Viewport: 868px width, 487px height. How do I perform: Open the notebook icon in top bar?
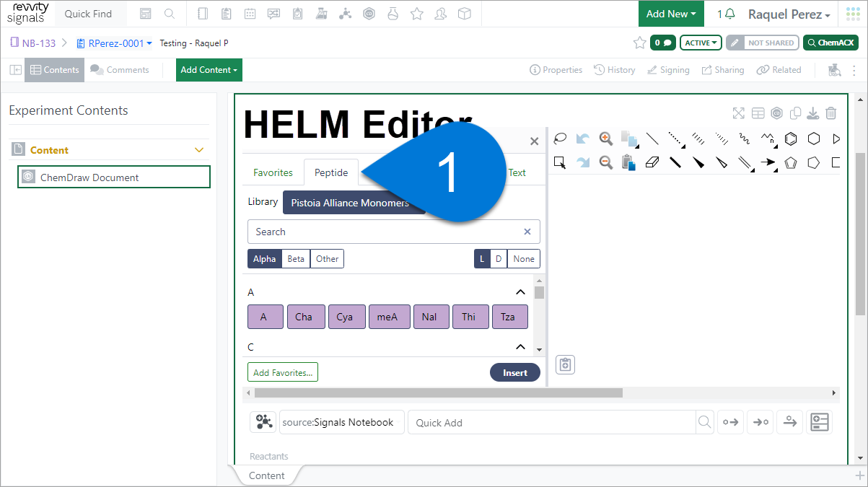[202, 14]
